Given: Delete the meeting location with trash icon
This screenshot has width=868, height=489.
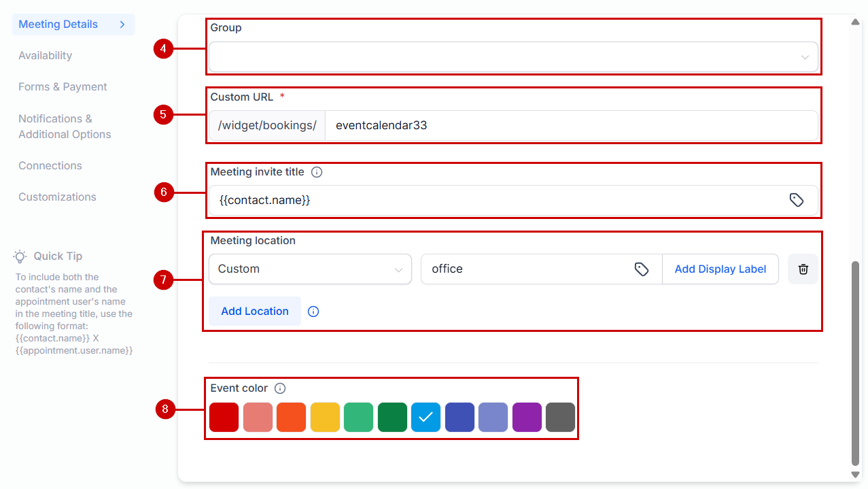Looking at the screenshot, I should coord(803,269).
